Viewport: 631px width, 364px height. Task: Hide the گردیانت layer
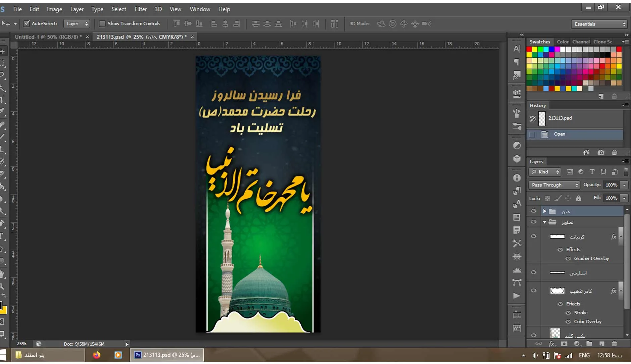coord(533,236)
